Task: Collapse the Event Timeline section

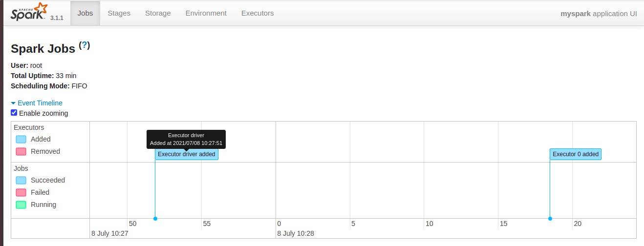Action: pyautogui.click(x=40, y=103)
